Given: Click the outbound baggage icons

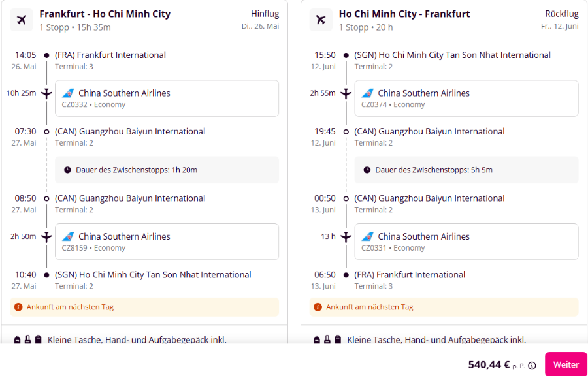Looking at the screenshot, I should [27, 339].
